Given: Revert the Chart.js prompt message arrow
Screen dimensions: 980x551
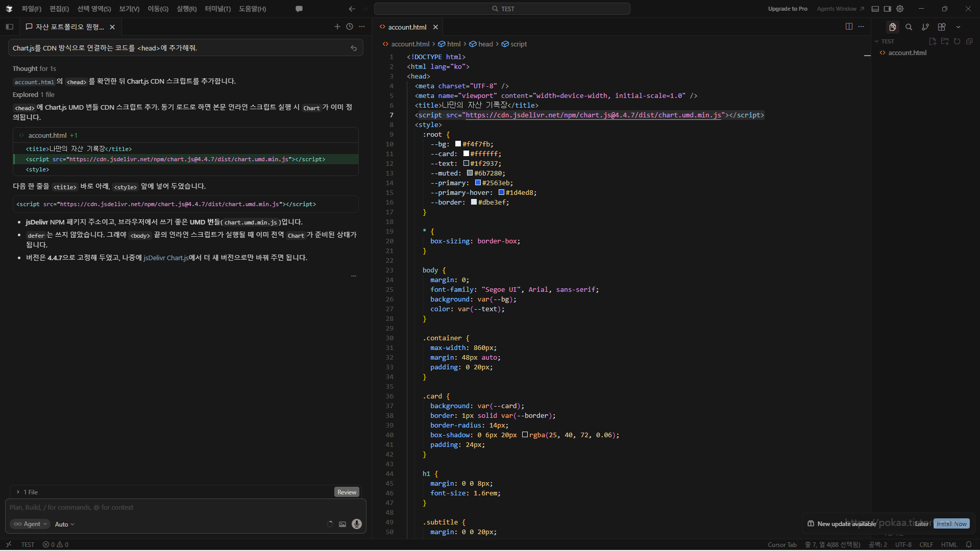Looking at the screenshot, I should 354,48.
